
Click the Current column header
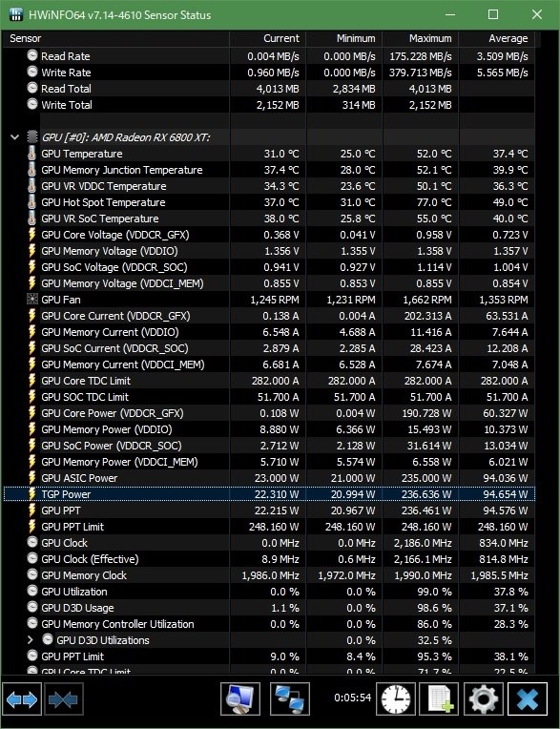point(268,38)
